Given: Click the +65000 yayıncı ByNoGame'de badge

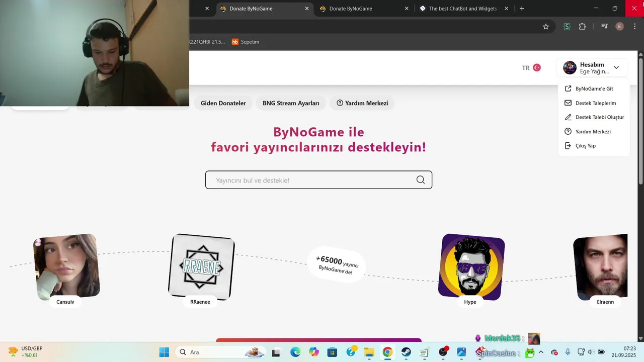Looking at the screenshot, I should (337, 264).
